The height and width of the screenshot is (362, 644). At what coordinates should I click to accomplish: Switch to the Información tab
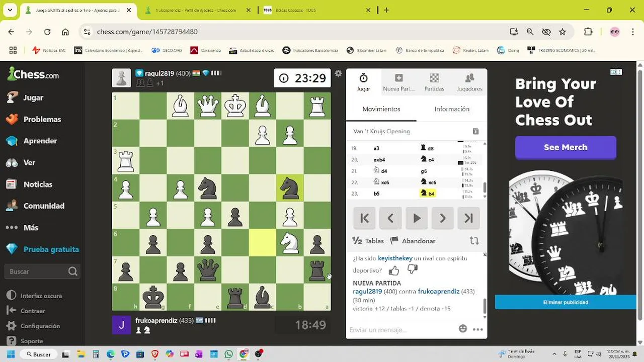pos(452,109)
